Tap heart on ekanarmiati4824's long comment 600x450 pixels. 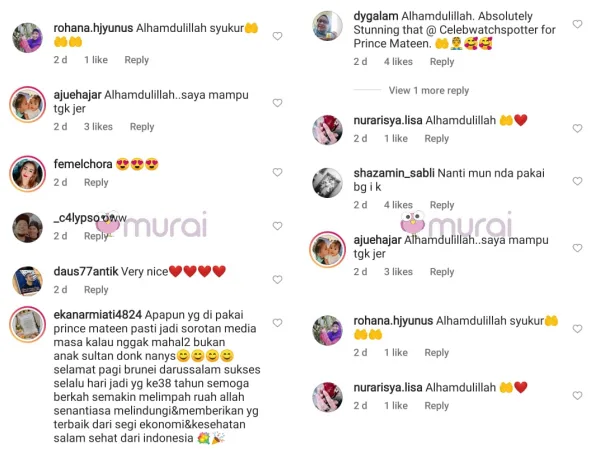click(x=277, y=323)
